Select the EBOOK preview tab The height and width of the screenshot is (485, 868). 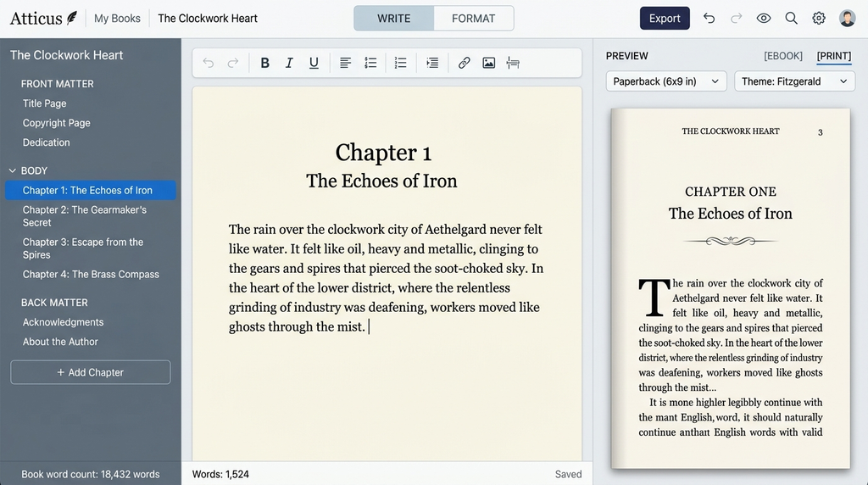pyautogui.click(x=782, y=56)
